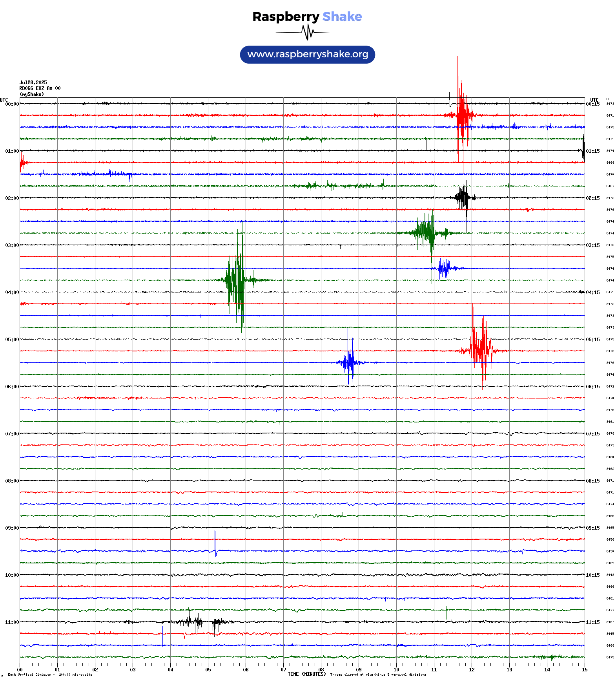Click the 06:00 UTC hour label on left
This screenshot has width=616, height=680.
click(x=12, y=387)
